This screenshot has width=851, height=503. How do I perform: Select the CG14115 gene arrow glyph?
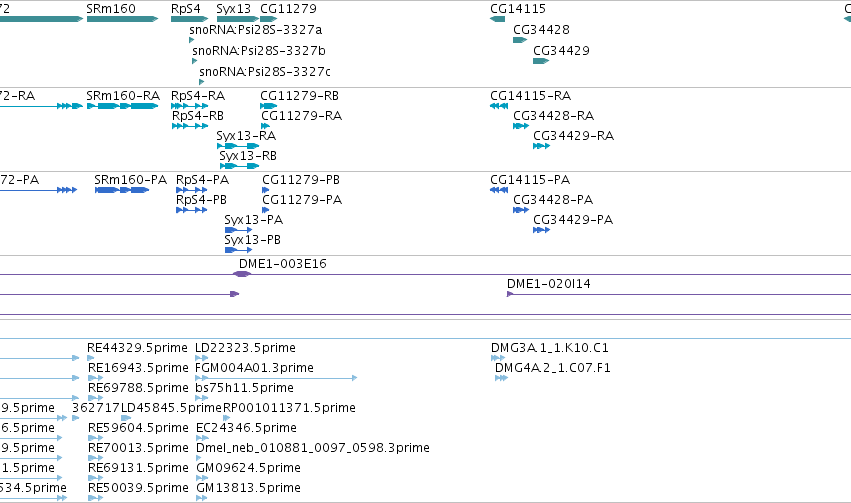point(497,19)
